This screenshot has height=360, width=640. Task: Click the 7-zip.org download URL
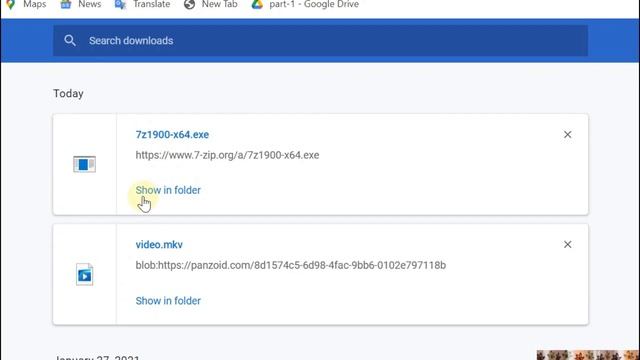(227, 155)
